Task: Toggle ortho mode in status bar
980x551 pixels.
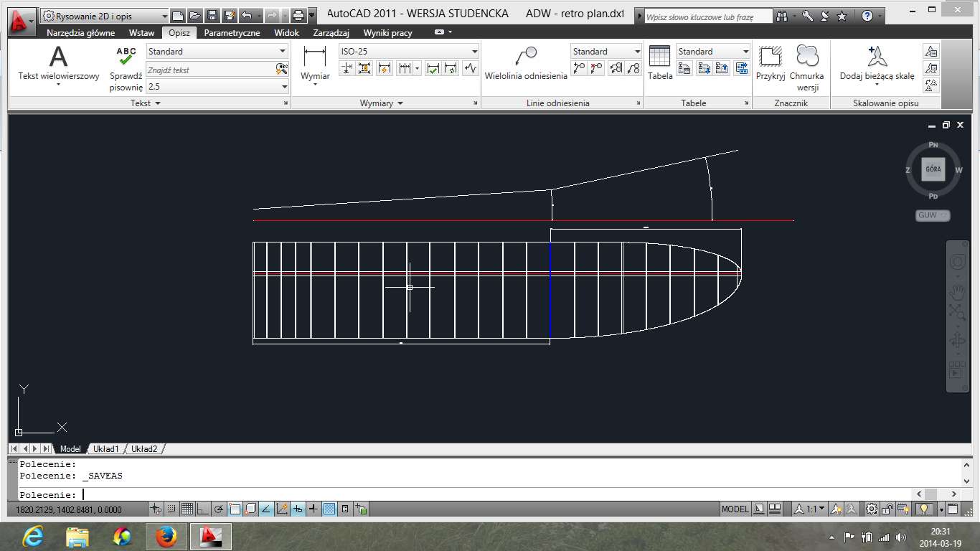Action: pos(202,509)
